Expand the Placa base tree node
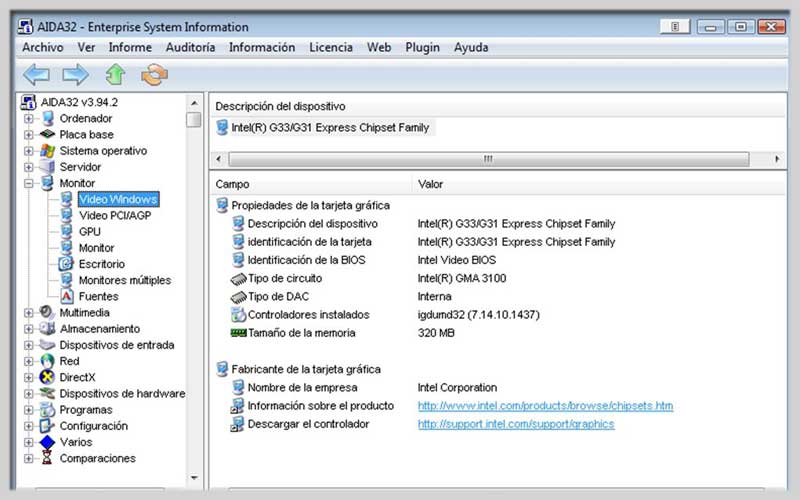The width and height of the screenshot is (800, 500). pyautogui.click(x=29, y=135)
